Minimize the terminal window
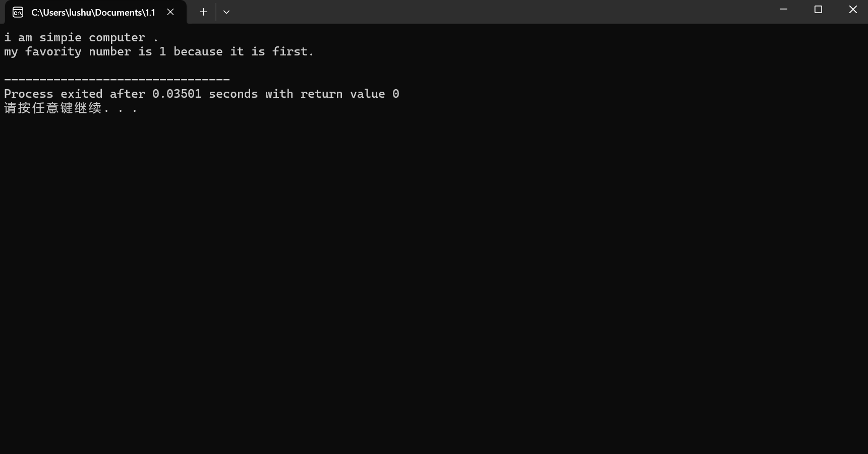This screenshot has height=454, width=868. click(x=783, y=10)
